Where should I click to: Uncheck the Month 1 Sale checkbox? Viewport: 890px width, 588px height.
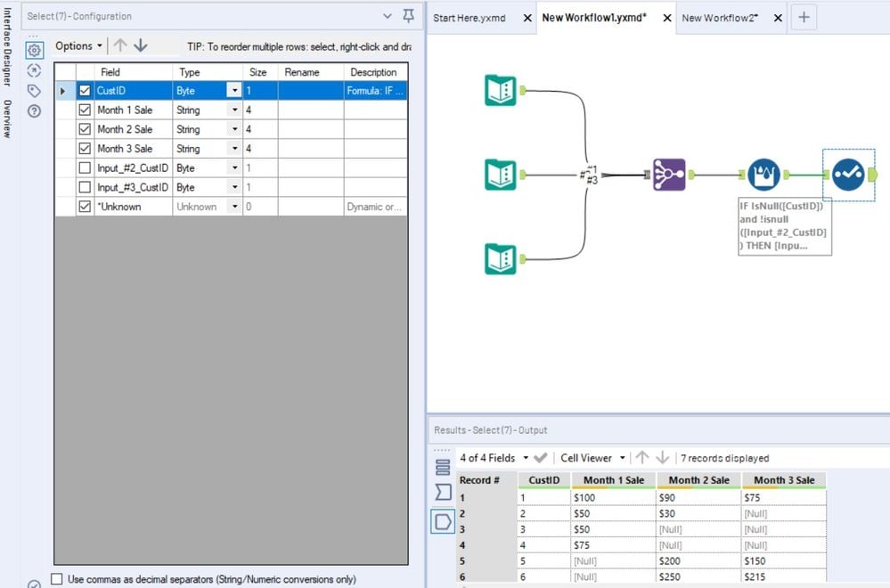(x=85, y=110)
